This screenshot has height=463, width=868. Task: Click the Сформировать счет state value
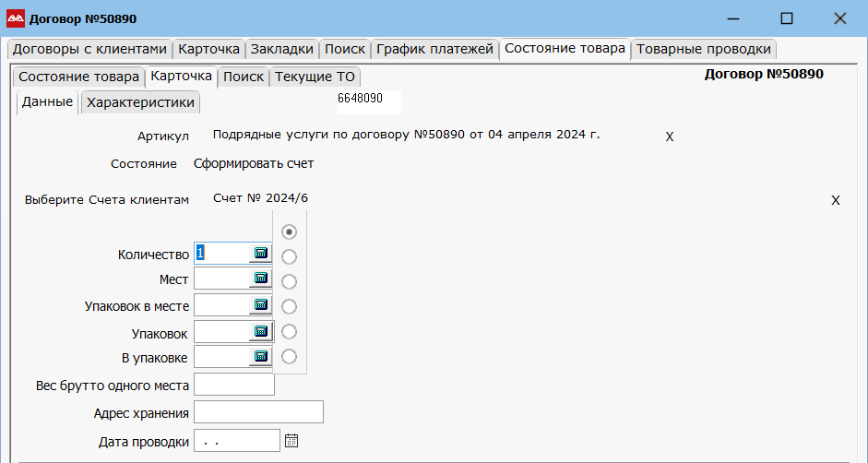(254, 164)
